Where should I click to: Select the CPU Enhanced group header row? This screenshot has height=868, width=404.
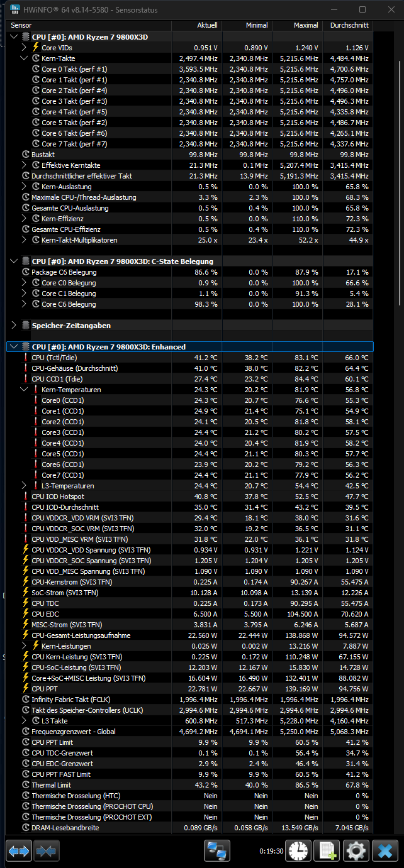coord(191,347)
